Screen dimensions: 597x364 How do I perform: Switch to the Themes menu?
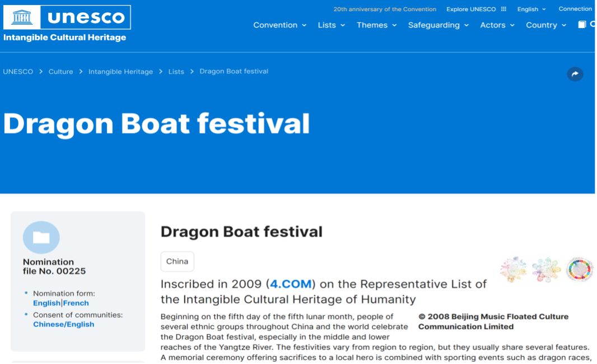click(x=373, y=25)
